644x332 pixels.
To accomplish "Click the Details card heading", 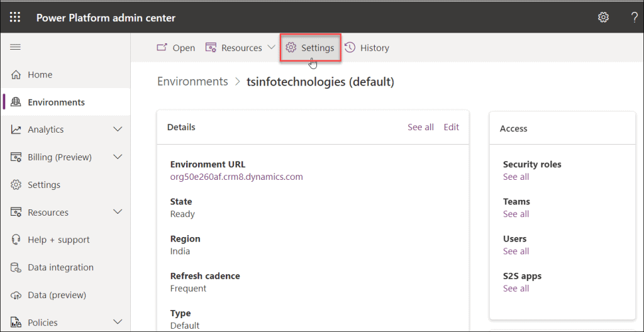I will pos(181,128).
